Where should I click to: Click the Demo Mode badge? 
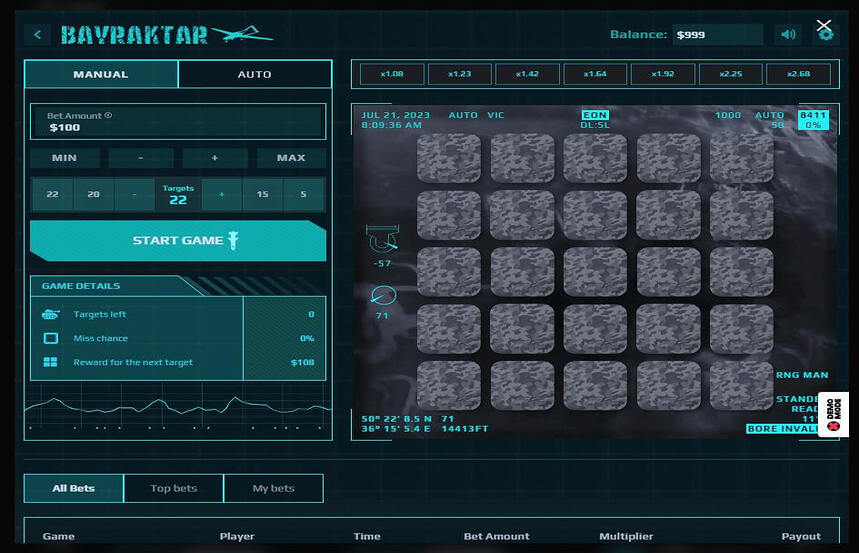click(x=833, y=414)
